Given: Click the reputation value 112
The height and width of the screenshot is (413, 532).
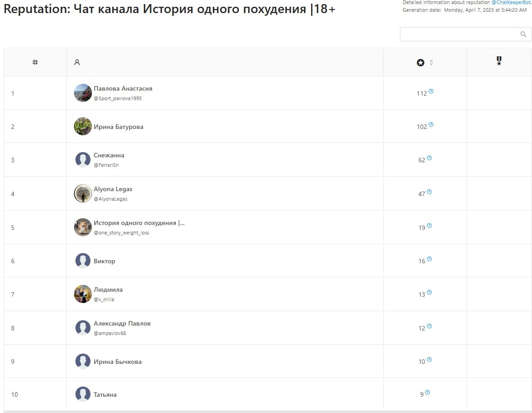Looking at the screenshot, I should 422,93.
